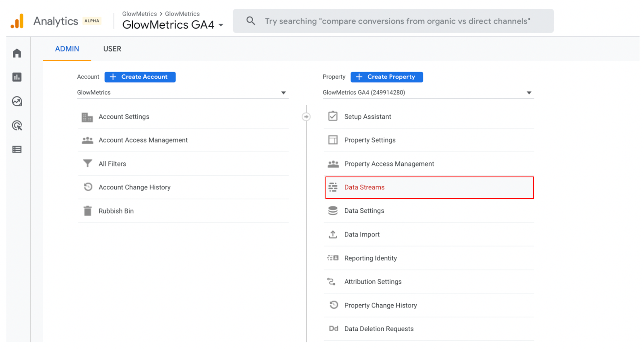
Task: Collapse the account column with arrow toggle
Action: (x=306, y=117)
